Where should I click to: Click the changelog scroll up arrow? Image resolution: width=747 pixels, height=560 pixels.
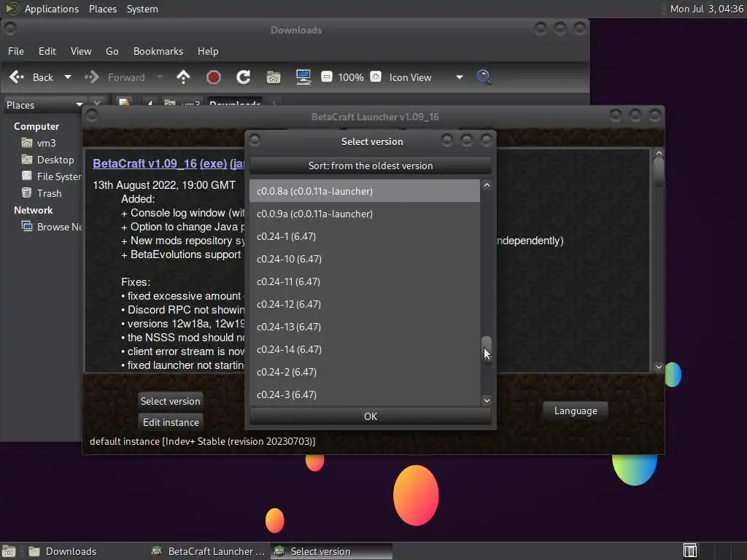coord(659,153)
